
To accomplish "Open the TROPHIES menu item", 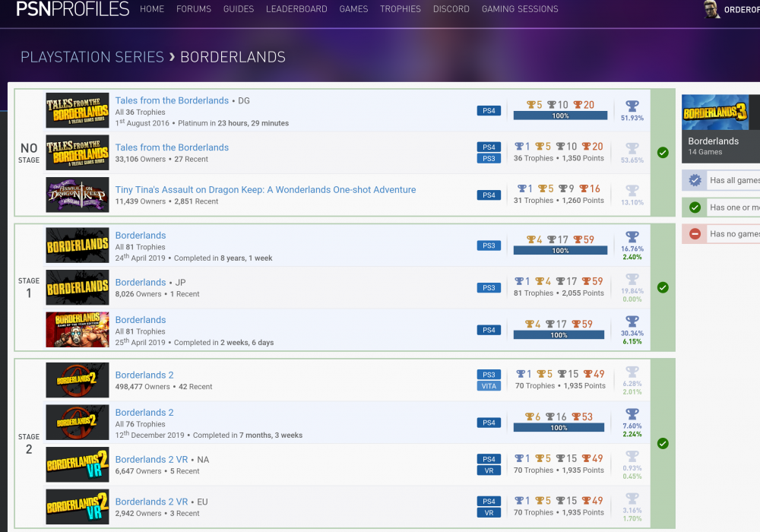I will point(401,8).
